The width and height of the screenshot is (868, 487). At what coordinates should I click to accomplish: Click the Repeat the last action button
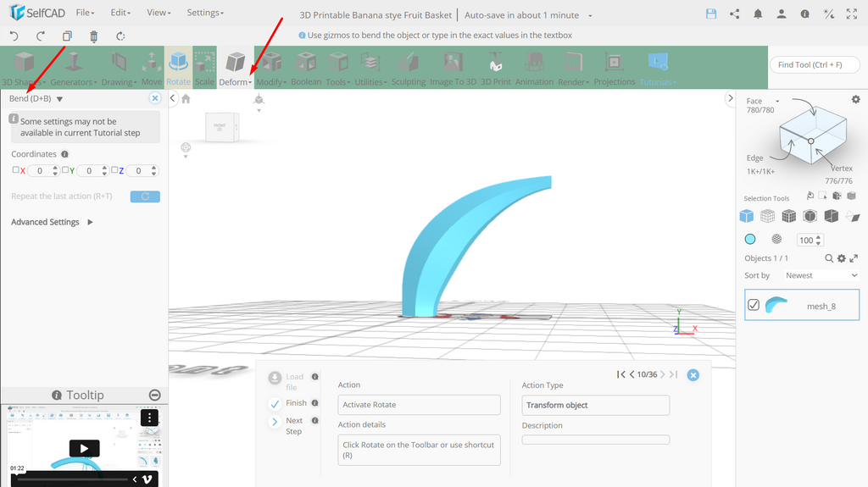pyautogui.click(x=145, y=196)
